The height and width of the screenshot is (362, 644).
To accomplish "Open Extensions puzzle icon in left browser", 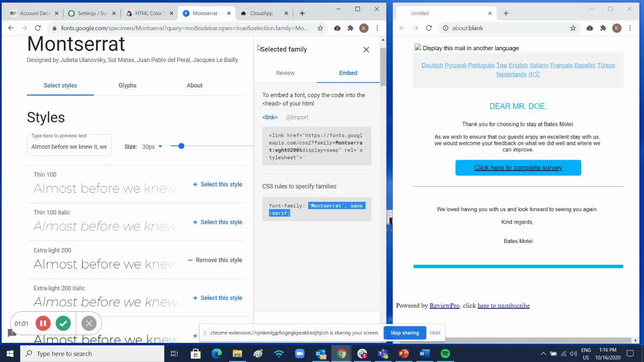I will pos(351,28).
